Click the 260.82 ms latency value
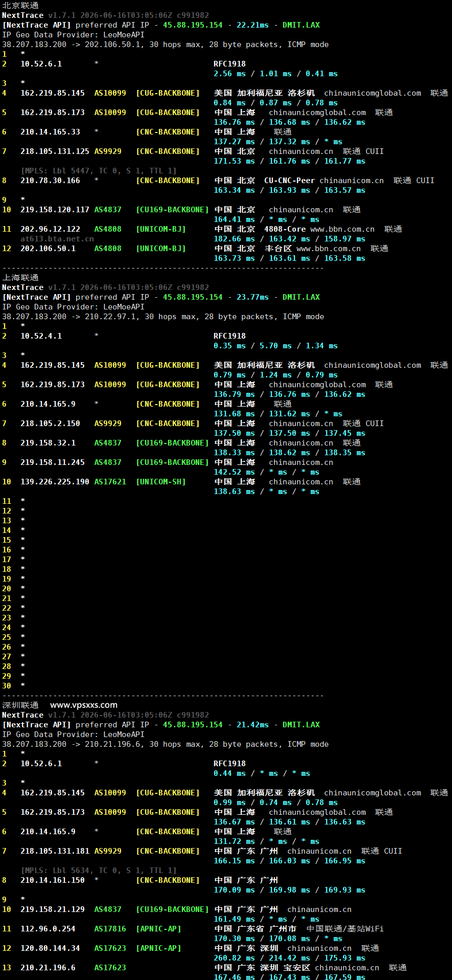Screen dimensions: 452x980 pyautogui.click(x=234, y=958)
